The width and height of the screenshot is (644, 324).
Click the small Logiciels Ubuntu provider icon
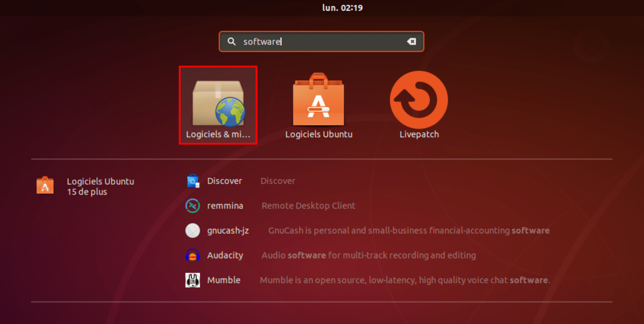[x=45, y=185]
